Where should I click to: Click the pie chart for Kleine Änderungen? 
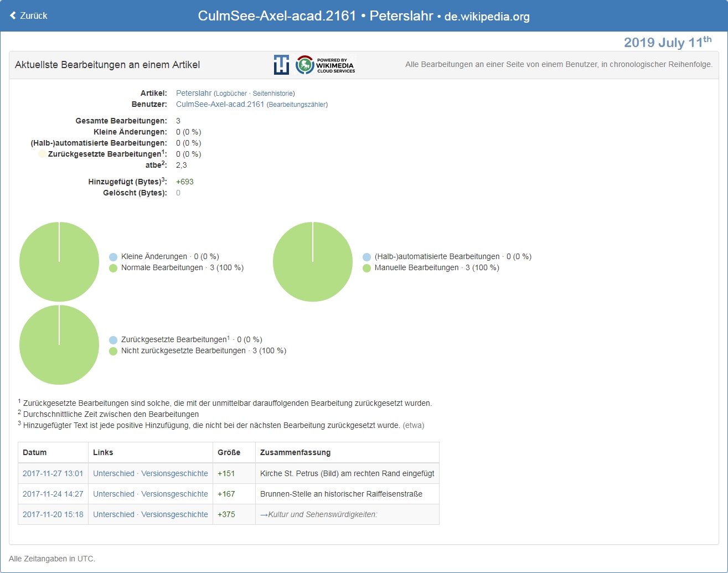pos(59,262)
